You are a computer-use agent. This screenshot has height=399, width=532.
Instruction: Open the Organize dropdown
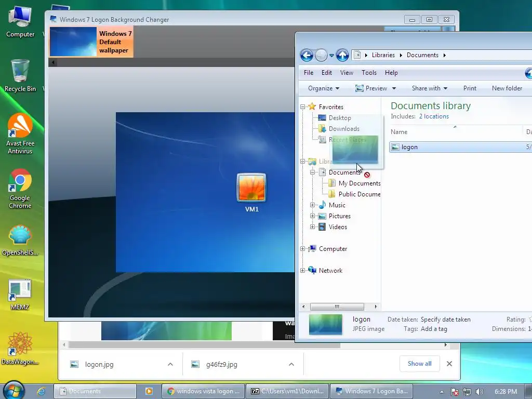click(x=323, y=88)
